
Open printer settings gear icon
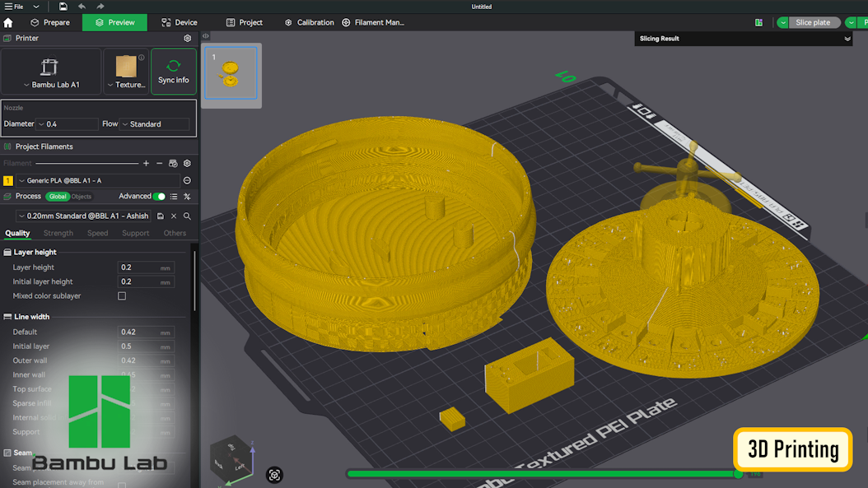click(188, 38)
